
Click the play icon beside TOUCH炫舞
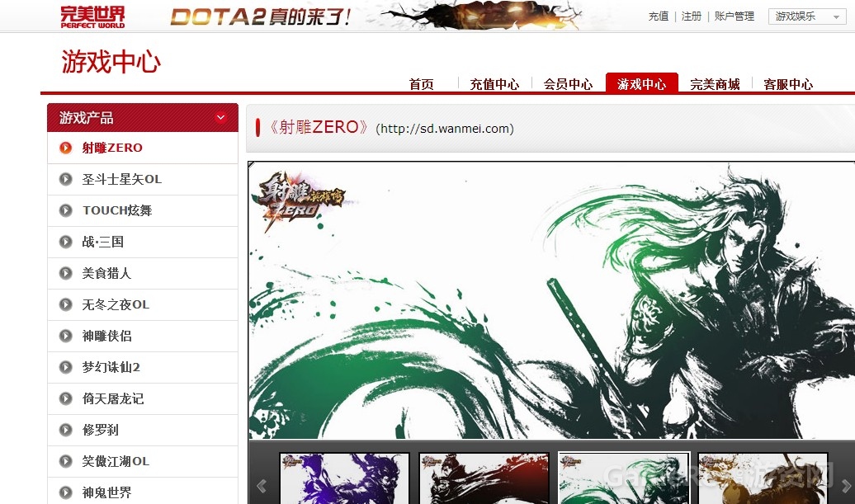point(65,210)
